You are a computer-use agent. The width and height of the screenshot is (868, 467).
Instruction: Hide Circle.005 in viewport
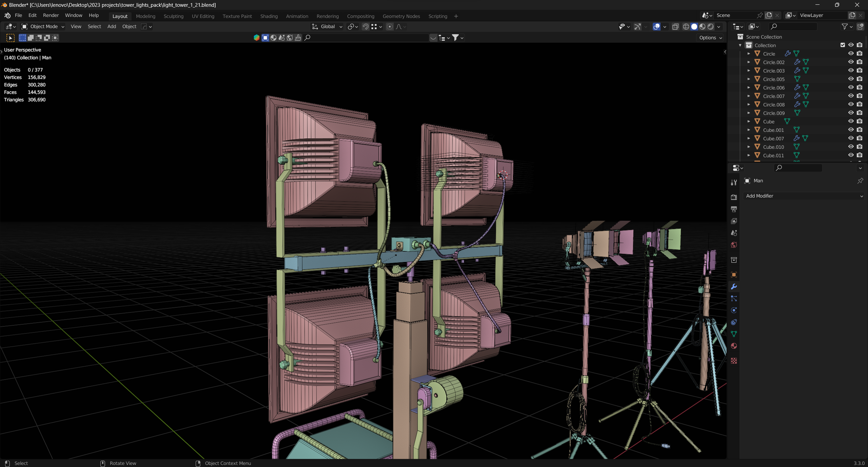click(851, 79)
